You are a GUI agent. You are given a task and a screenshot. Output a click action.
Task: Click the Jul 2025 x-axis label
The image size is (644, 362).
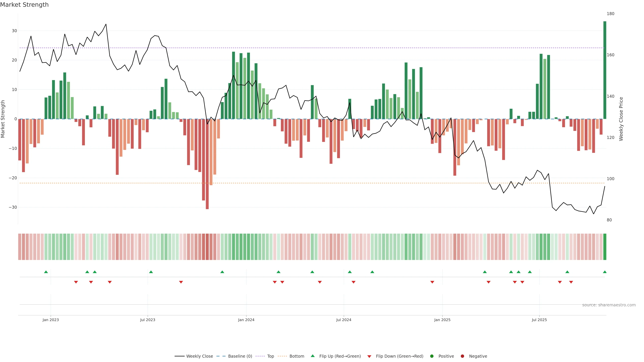tap(539, 320)
